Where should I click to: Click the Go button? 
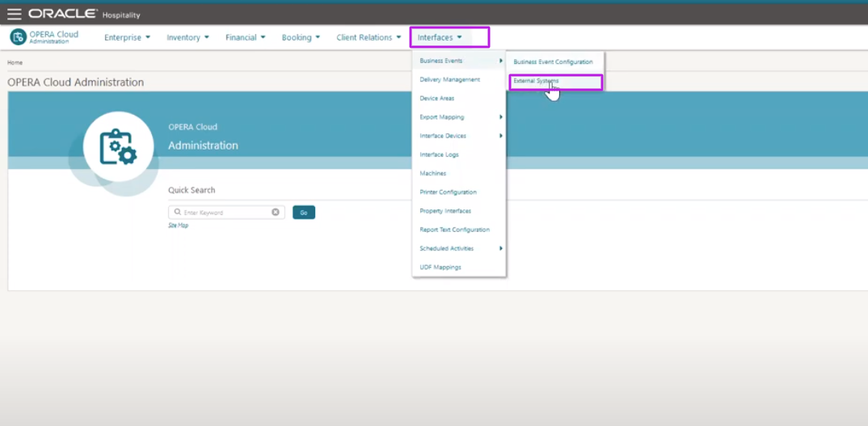[304, 212]
